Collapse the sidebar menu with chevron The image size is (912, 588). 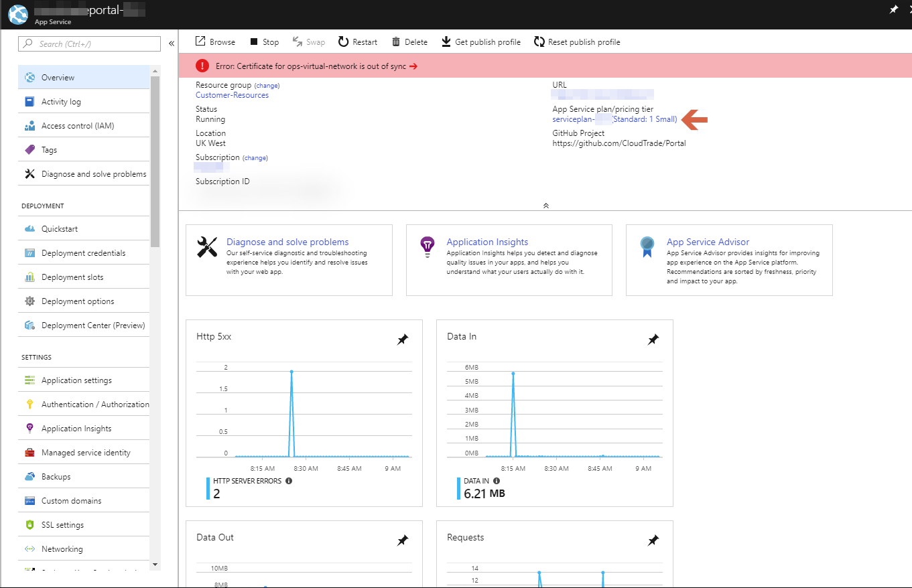tap(172, 44)
